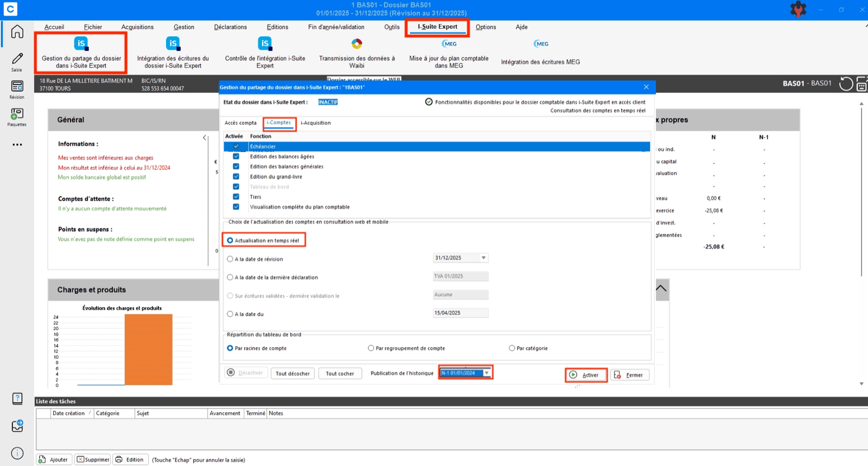Open the Outils menu
The height and width of the screenshot is (466, 868).
392,27
